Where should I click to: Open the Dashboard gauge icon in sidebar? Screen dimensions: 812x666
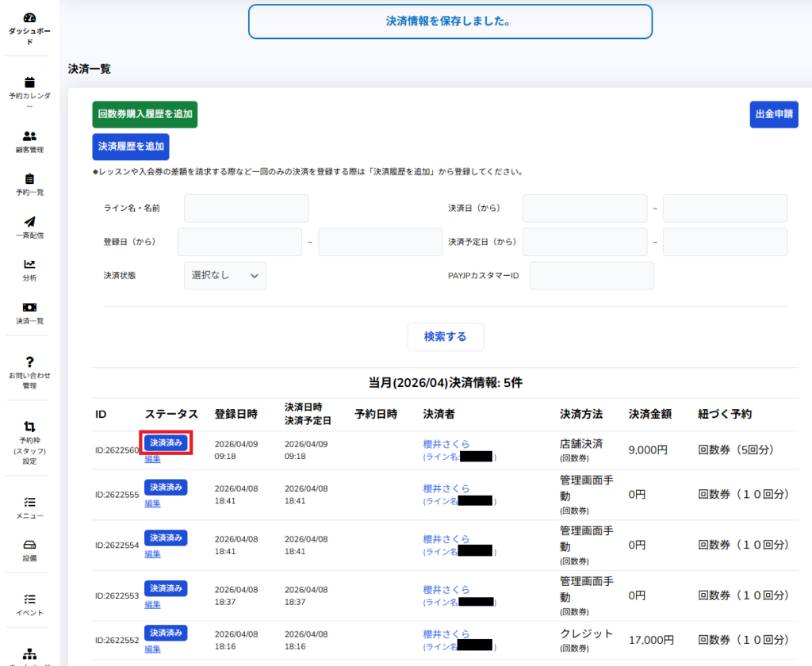pos(29,17)
